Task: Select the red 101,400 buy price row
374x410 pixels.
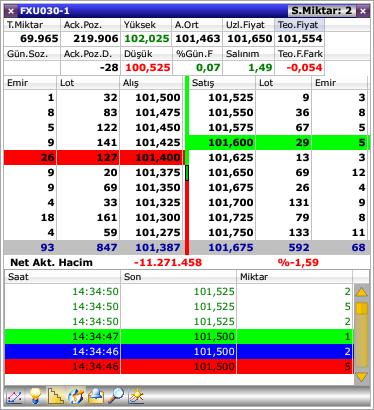Action: (93, 157)
